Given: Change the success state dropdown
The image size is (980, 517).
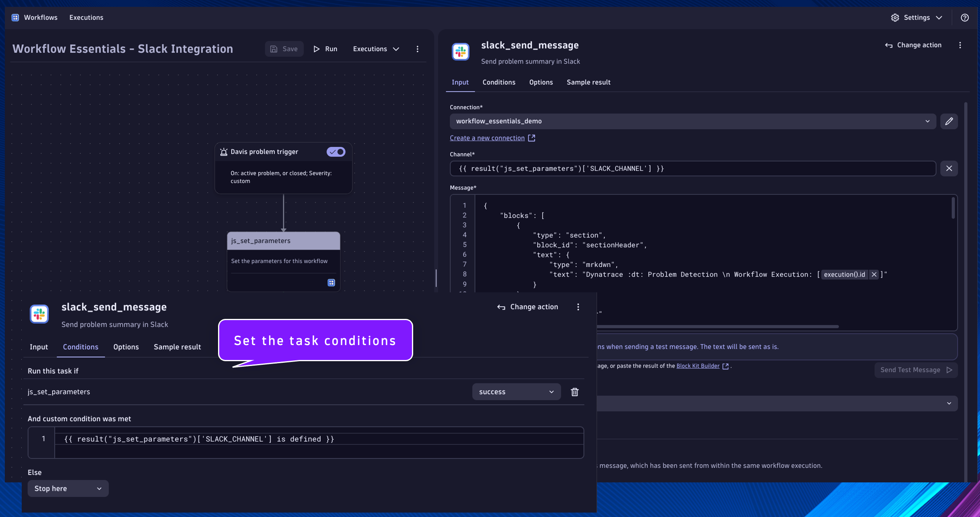Looking at the screenshot, I should (517, 392).
